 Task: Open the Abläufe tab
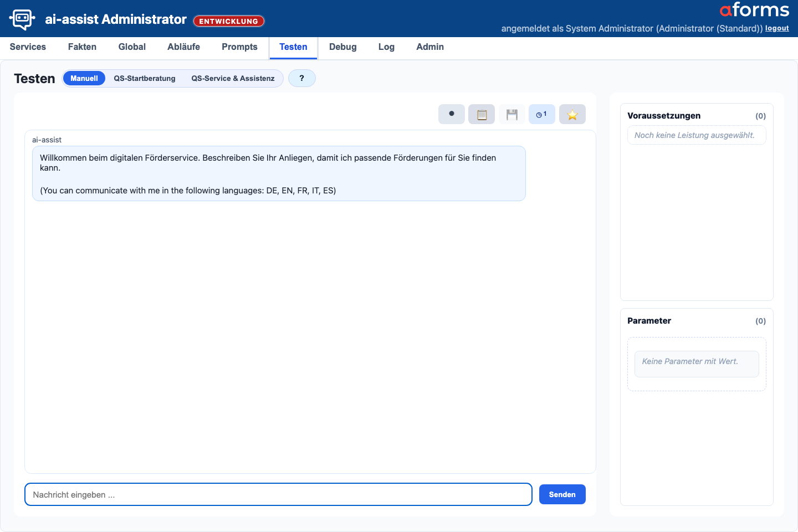point(184,47)
